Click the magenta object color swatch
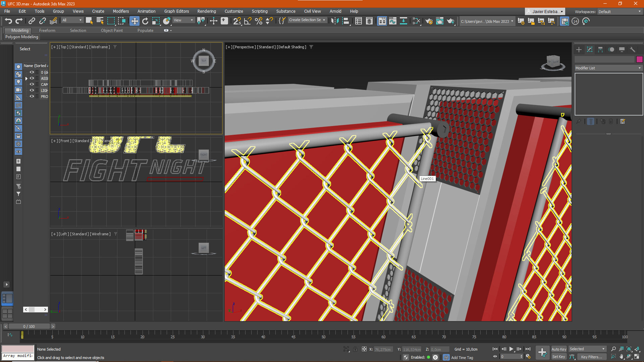The image size is (644, 362). pos(639,59)
